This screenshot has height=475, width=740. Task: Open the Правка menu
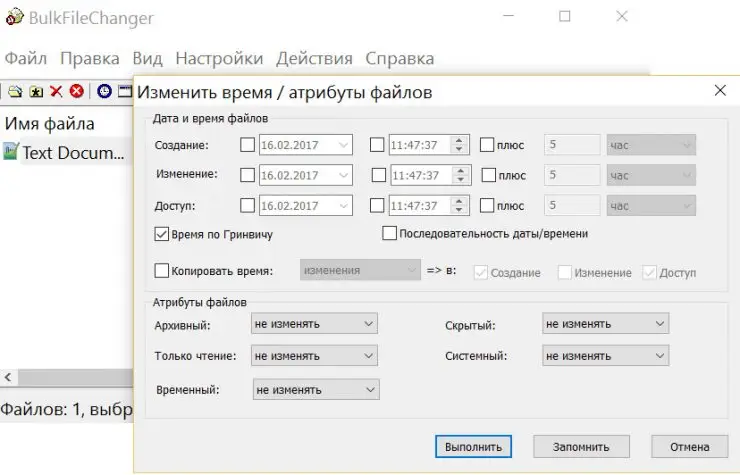pyautogui.click(x=90, y=59)
